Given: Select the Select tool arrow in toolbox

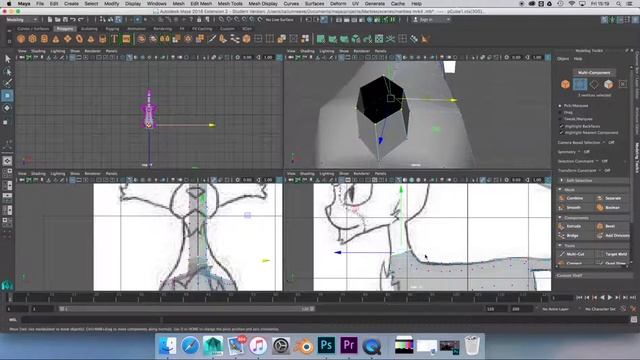Looking at the screenshot, I should pyautogui.click(x=7, y=59).
